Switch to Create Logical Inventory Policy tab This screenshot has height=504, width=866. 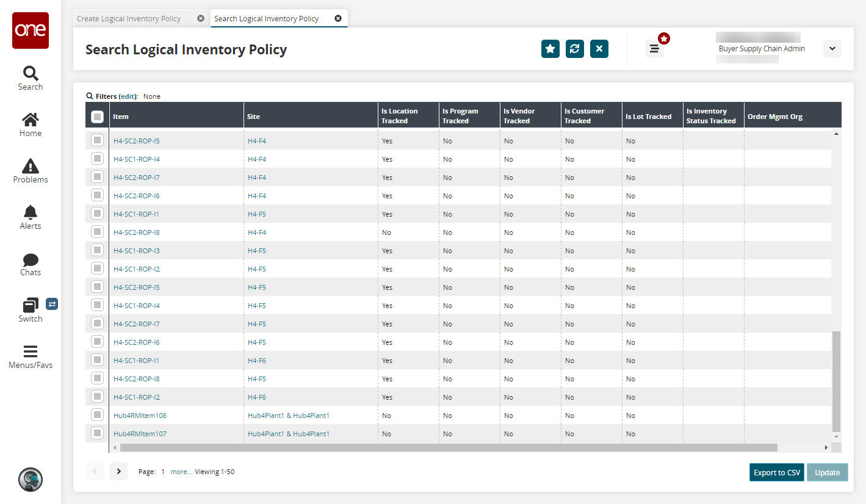click(129, 19)
